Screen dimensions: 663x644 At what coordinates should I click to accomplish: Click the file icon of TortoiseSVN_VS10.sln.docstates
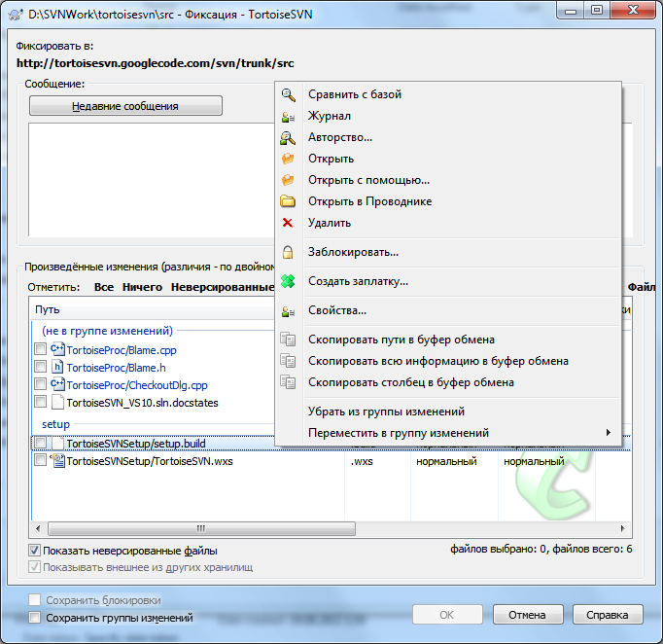pos(57,402)
